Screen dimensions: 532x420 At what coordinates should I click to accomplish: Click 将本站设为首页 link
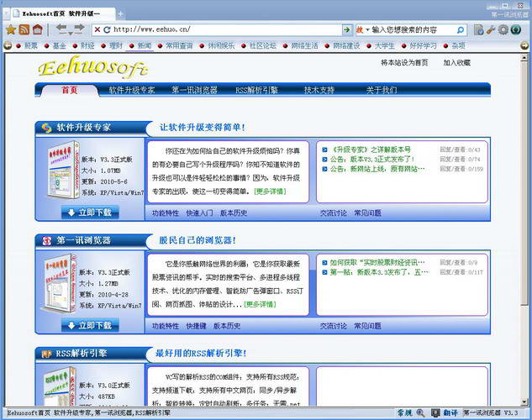(x=404, y=63)
